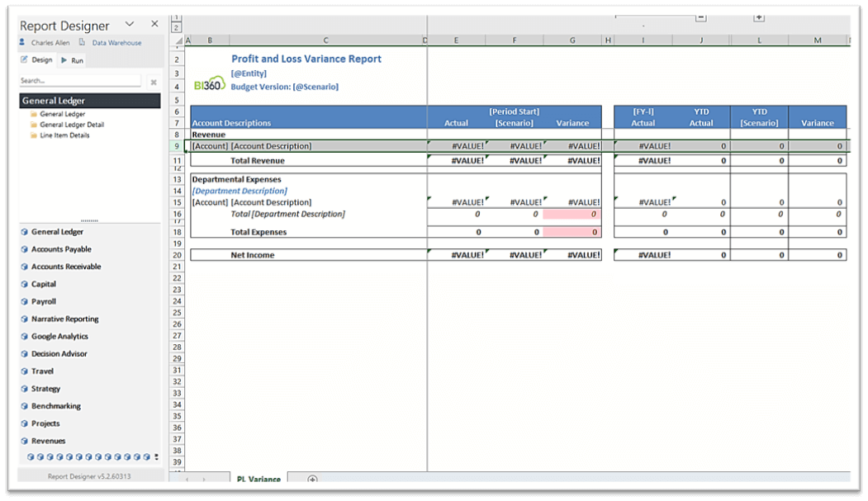Open the Report Designer pane options chevron
The width and height of the screenshot is (868, 501).
[x=130, y=25]
